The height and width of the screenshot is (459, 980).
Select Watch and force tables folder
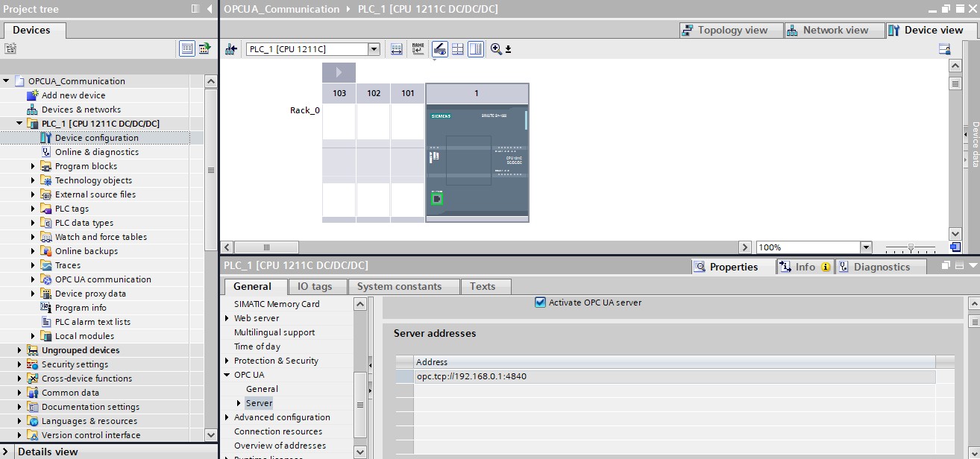click(x=101, y=237)
